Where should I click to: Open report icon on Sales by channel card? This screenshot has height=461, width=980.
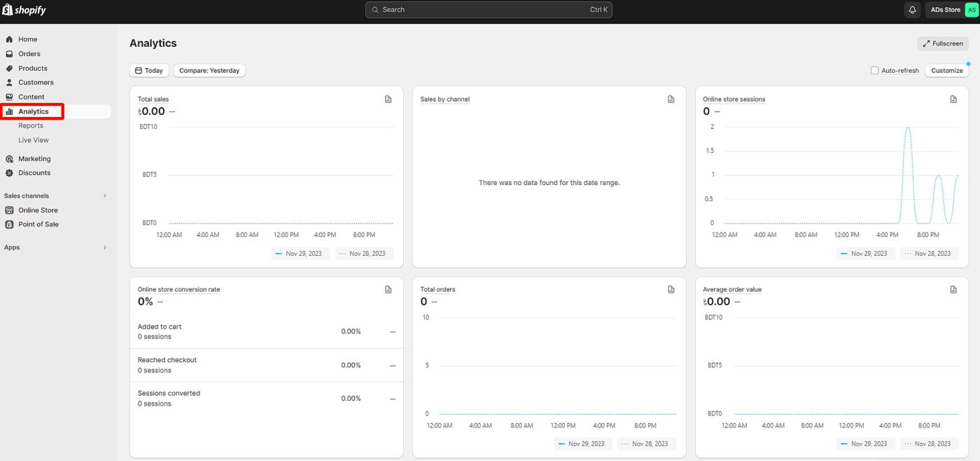tap(671, 99)
